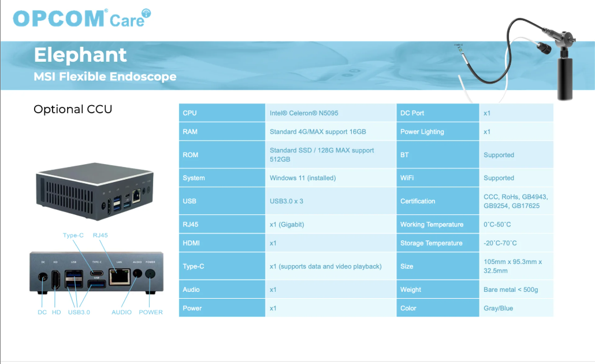Select the Weight header cell
595x364 pixels.
[x=437, y=289]
